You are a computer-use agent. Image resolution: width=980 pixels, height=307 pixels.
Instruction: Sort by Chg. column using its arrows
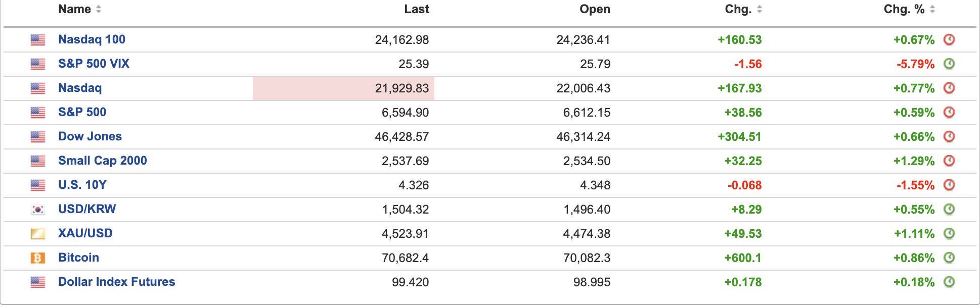click(x=760, y=9)
